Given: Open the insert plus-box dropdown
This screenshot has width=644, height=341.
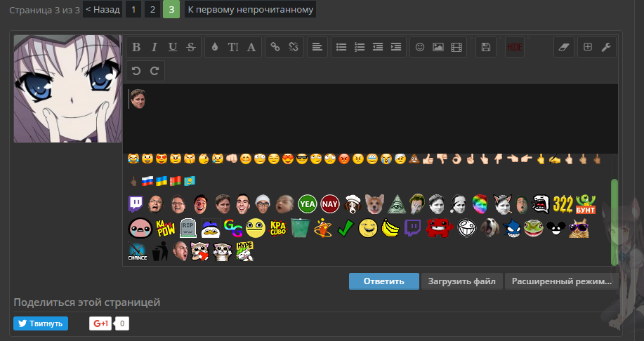Looking at the screenshot, I should 588,47.
